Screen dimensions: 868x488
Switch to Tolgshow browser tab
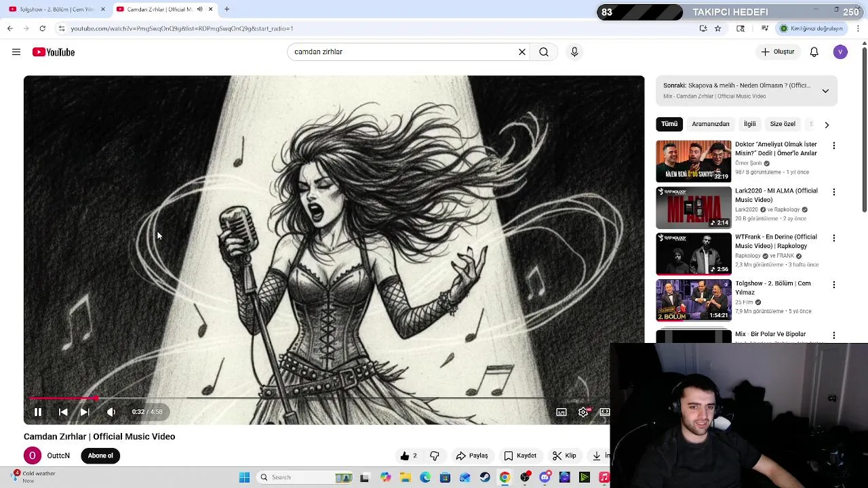[57, 9]
